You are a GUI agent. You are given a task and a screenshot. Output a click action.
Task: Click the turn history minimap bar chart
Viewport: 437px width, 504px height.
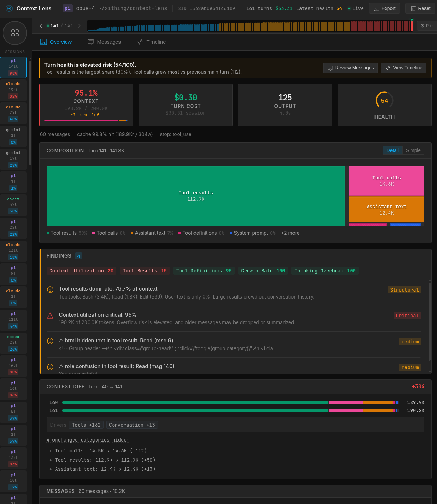[250, 26]
